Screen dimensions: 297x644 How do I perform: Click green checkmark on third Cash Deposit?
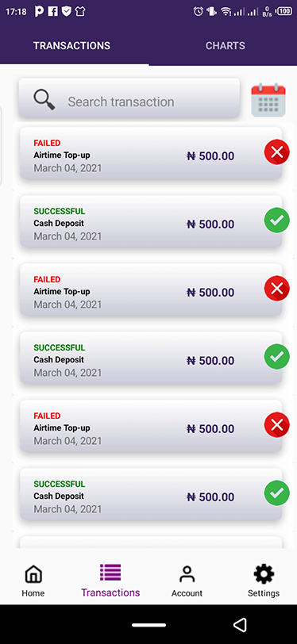coord(277,493)
